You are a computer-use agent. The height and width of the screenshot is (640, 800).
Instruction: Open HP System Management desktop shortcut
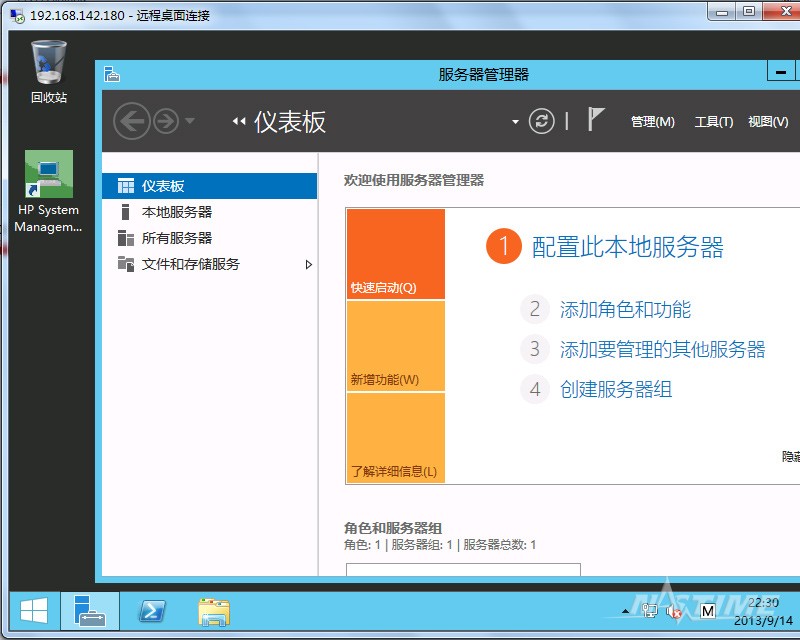(49, 191)
